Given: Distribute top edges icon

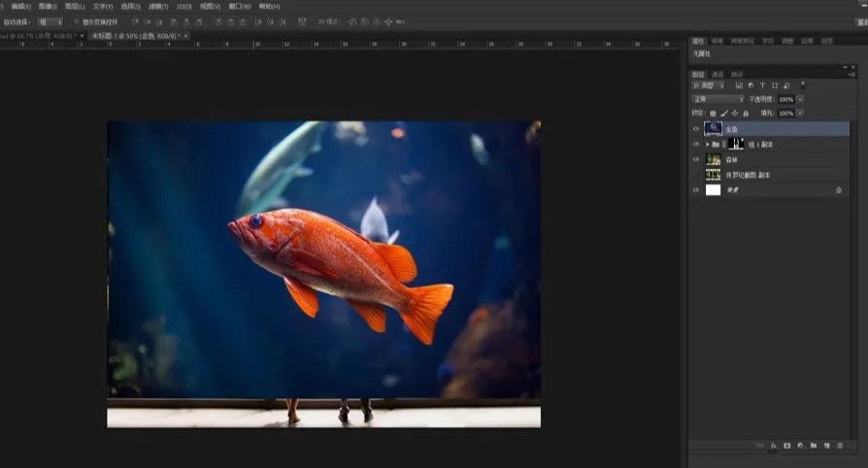Looking at the screenshot, I should coord(218,21).
